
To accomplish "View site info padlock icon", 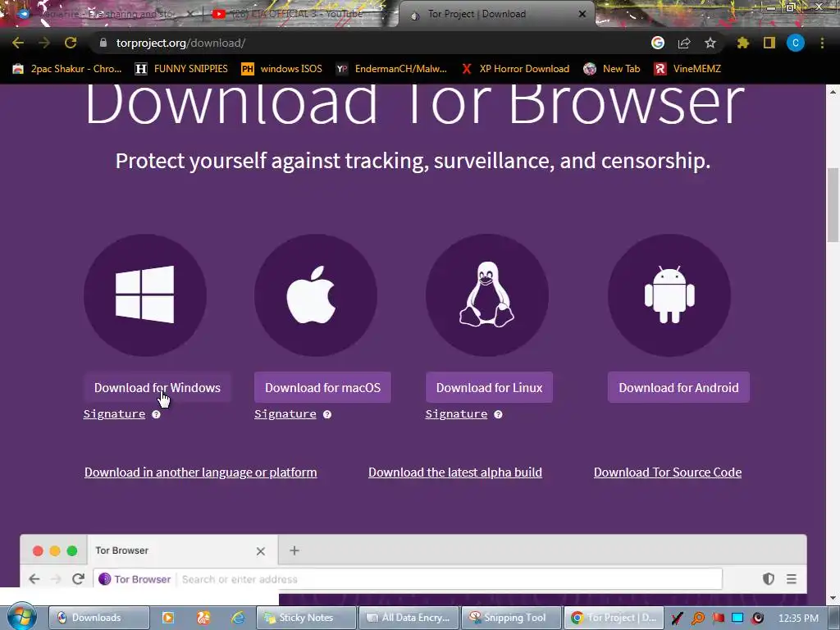I will 103,43.
